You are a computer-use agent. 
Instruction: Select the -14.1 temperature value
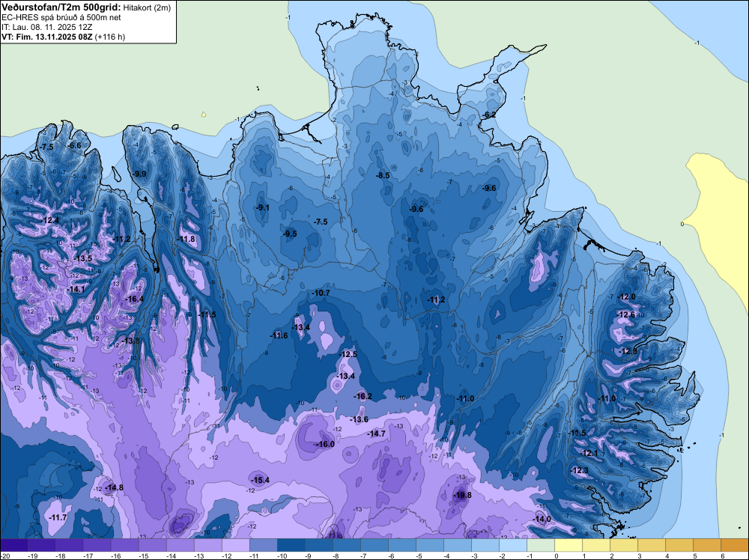76,289
